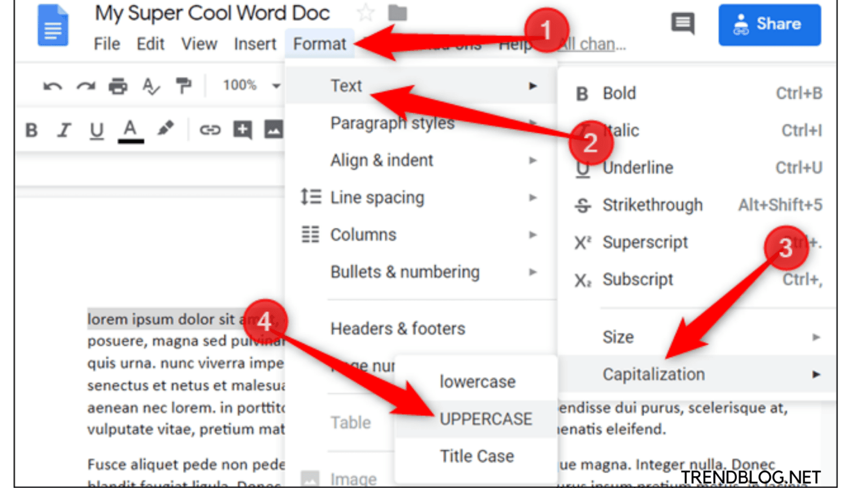Open the Format menu
Screen dimensions: 868x488
319,44
